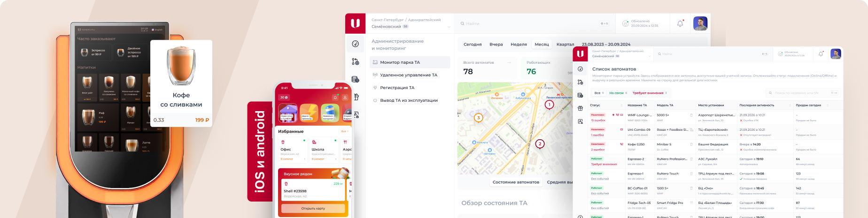Filter the list by 'На связи'
This screenshot has height=218, width=868.
pyautogui.click(x=618, y=93)
